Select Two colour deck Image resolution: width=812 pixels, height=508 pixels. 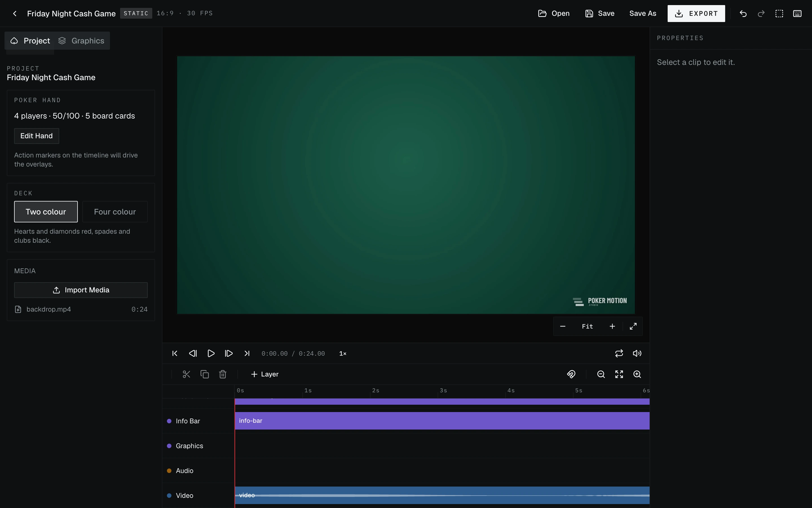[x=46, y=212]
